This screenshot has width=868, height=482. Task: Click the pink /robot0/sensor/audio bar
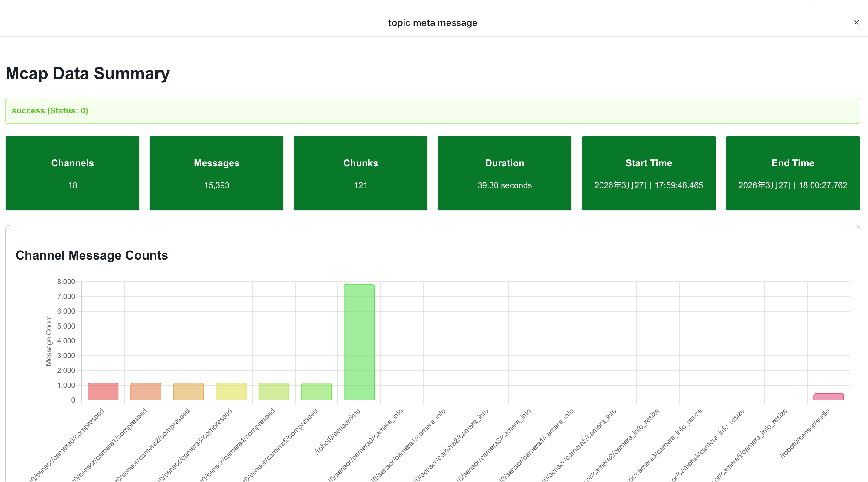829,397
